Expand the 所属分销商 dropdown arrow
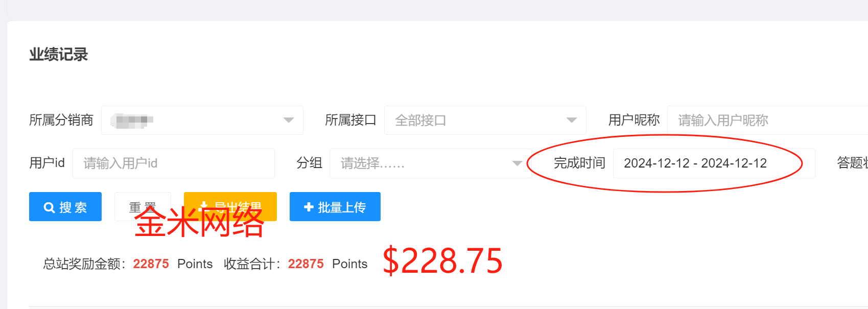 point(289,120)
